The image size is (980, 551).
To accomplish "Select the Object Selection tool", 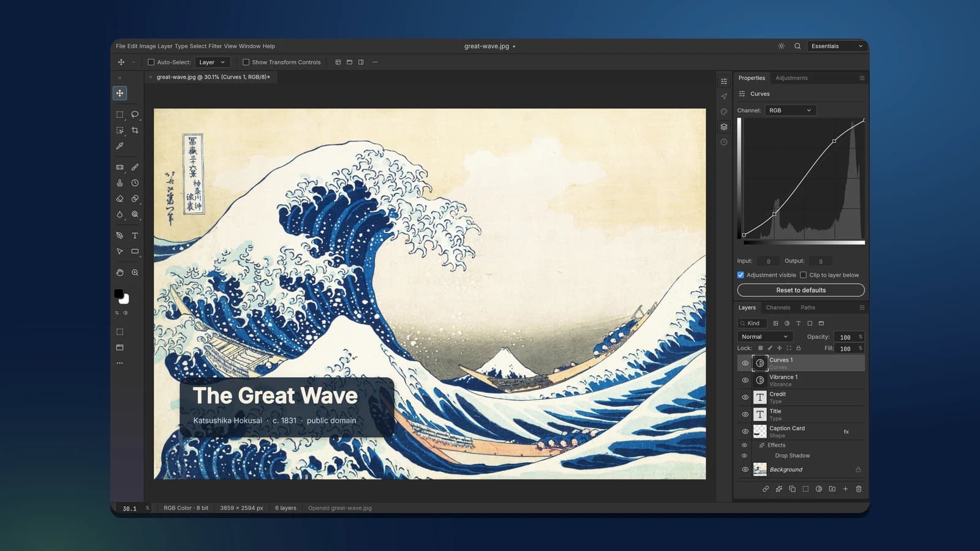I will pyautogui.click(x=119, y=130).
